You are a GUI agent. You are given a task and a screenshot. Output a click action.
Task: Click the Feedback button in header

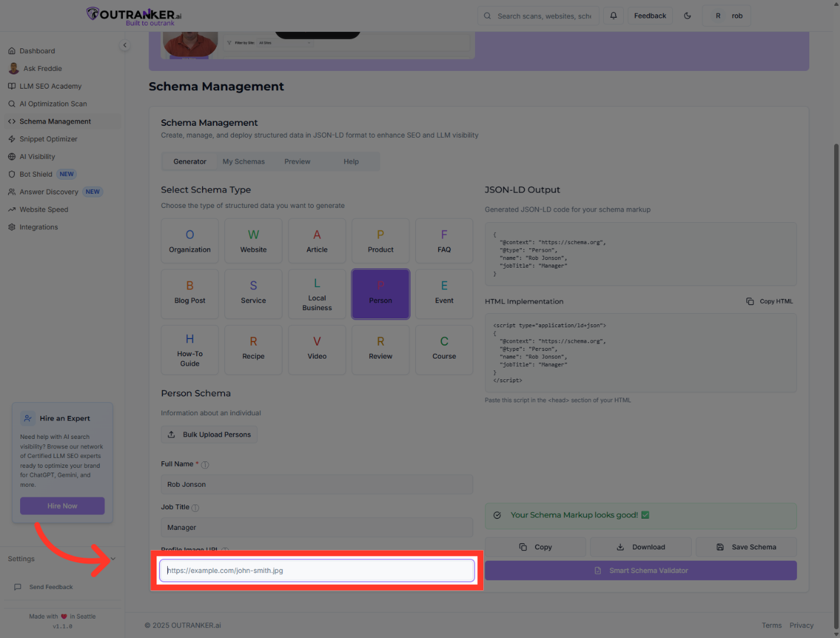pyautogui.click(x=650, y=16)
